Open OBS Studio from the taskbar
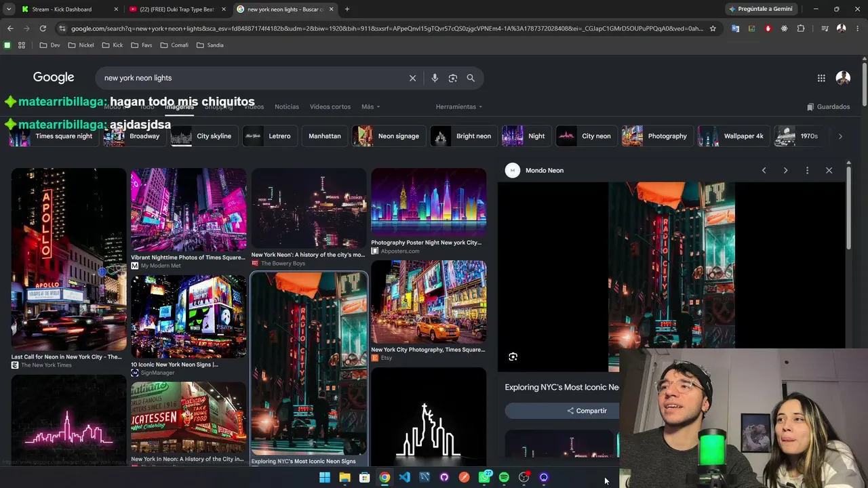Screen dimensions: 868x488 pyautogui.click(x=524, y=477)
